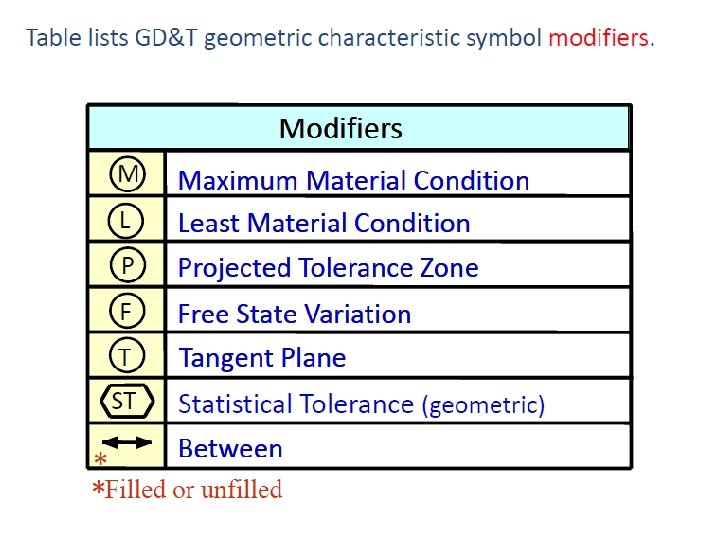The width and height of the screenshot is (720, 540).
Task: Click the circled L modifier symbol
Action: tap(125, 220)
